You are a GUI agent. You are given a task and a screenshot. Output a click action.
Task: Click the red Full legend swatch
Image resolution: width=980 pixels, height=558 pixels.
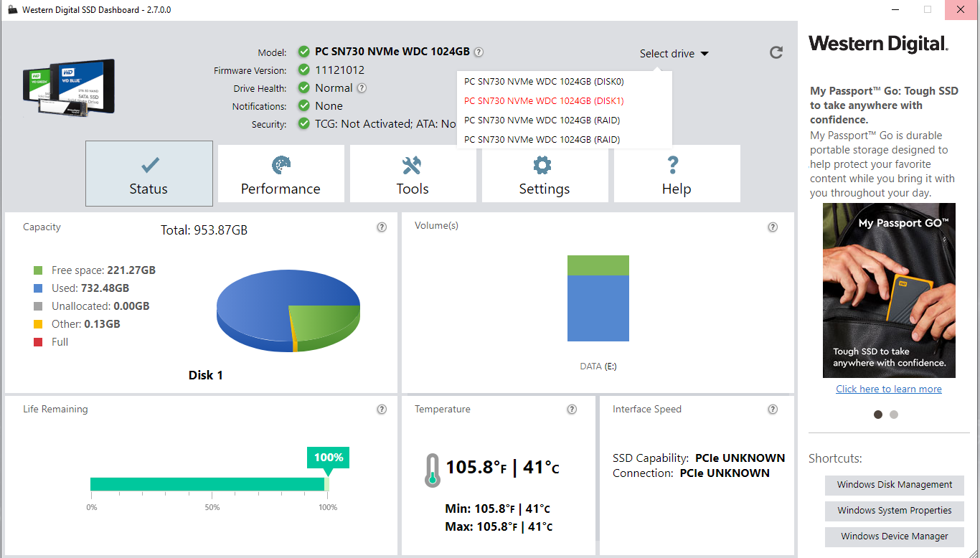(38, 342)
